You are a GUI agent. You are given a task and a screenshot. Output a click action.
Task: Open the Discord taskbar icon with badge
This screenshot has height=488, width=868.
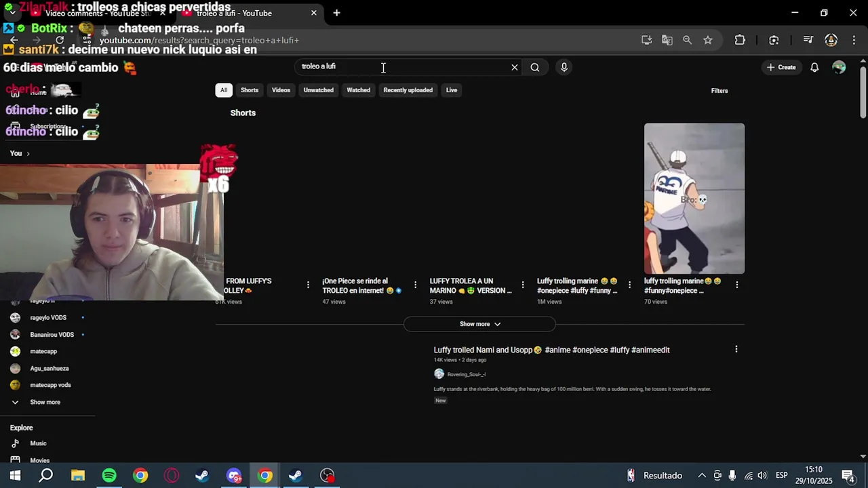(234, 475)
